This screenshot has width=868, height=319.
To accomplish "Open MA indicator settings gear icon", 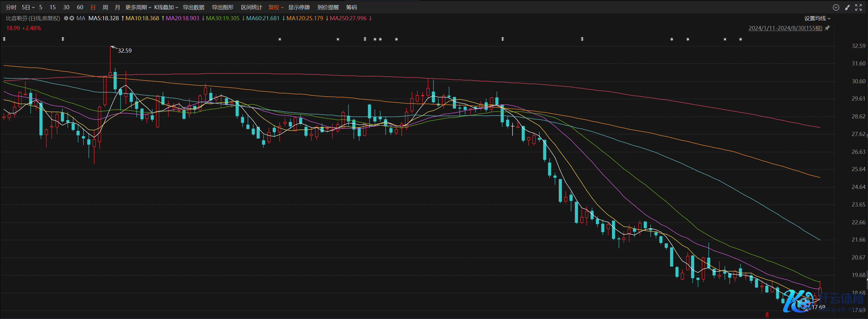I will [x=66, y=18].
